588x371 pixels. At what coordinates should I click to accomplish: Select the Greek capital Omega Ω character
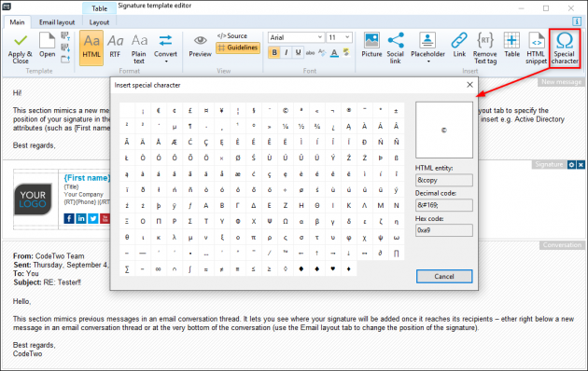[286, 221]
